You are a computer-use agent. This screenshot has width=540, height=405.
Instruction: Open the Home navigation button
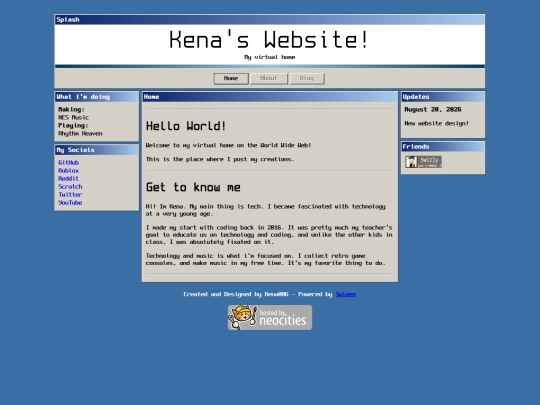231,79
